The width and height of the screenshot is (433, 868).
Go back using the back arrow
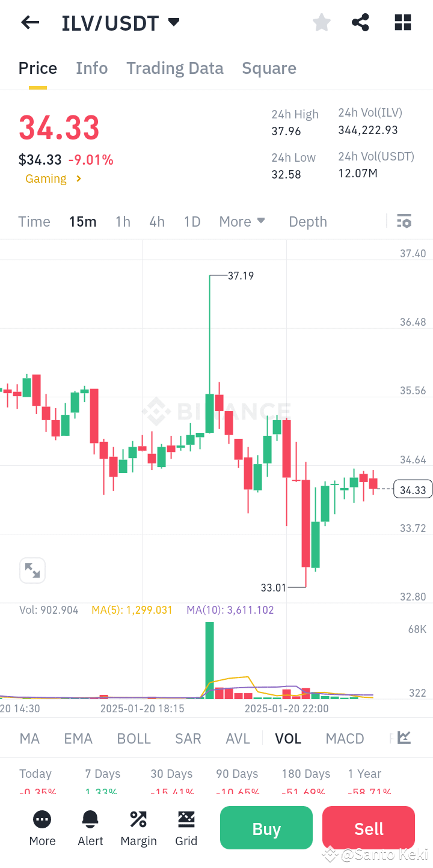[29, 22]
